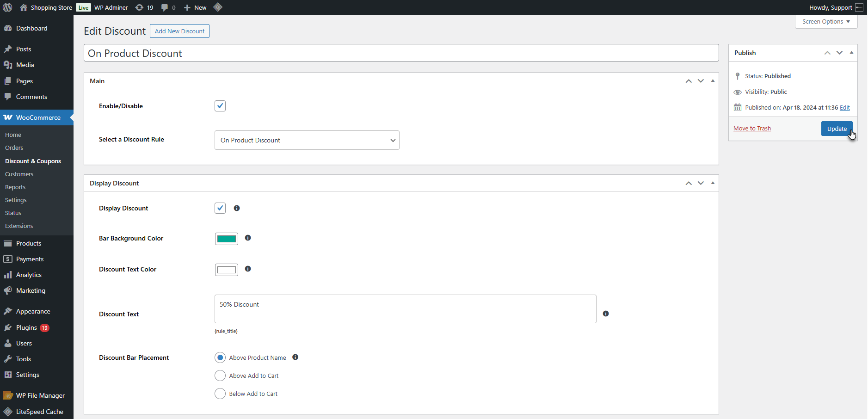
Task: Uncheck the Enable/Disable checkbox
Action: (220, 106)
